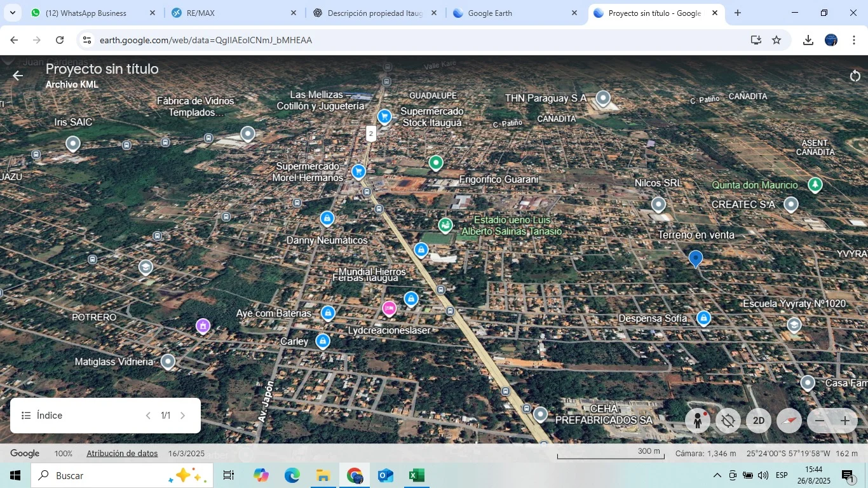The width and height of the screenshot is (868, 488).
Task: Open Excel from the Windows taskbar
Action: [416, 475]
